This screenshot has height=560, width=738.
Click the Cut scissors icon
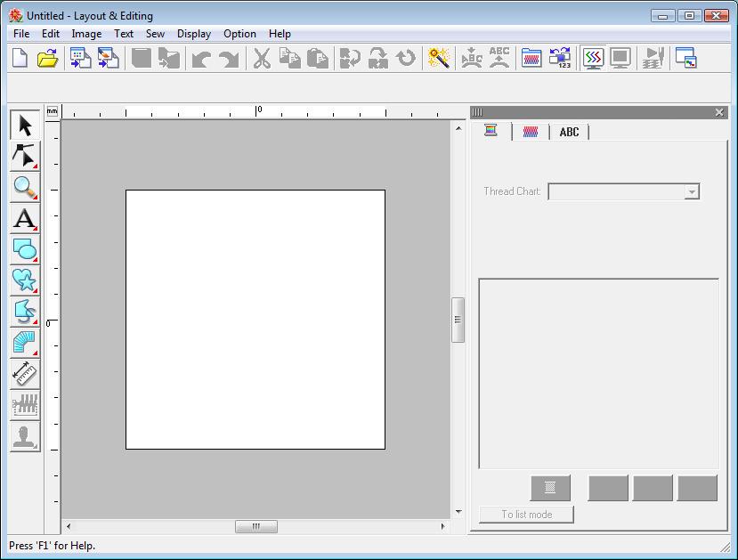click(262, 58)
